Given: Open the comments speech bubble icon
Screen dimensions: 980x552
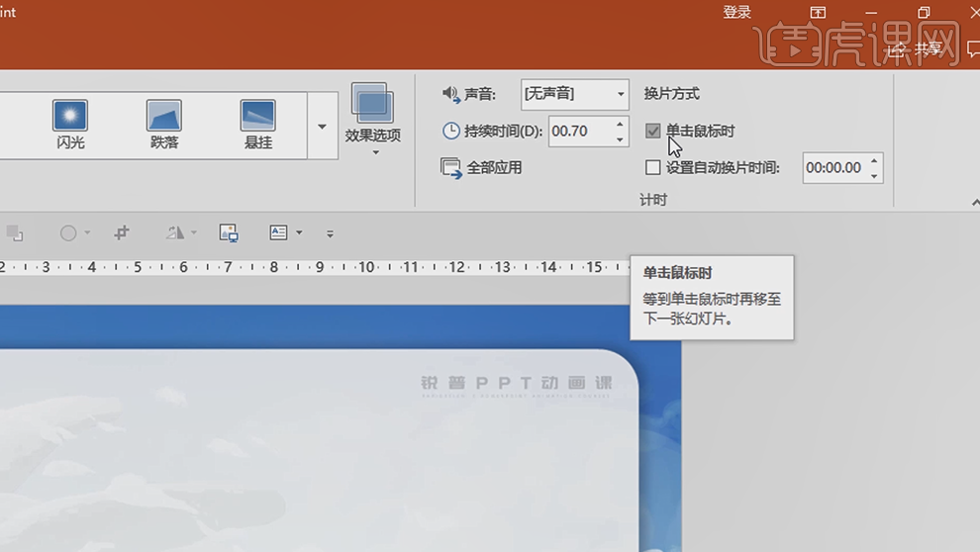Looking at the screenshot, I should pos(972,48).
